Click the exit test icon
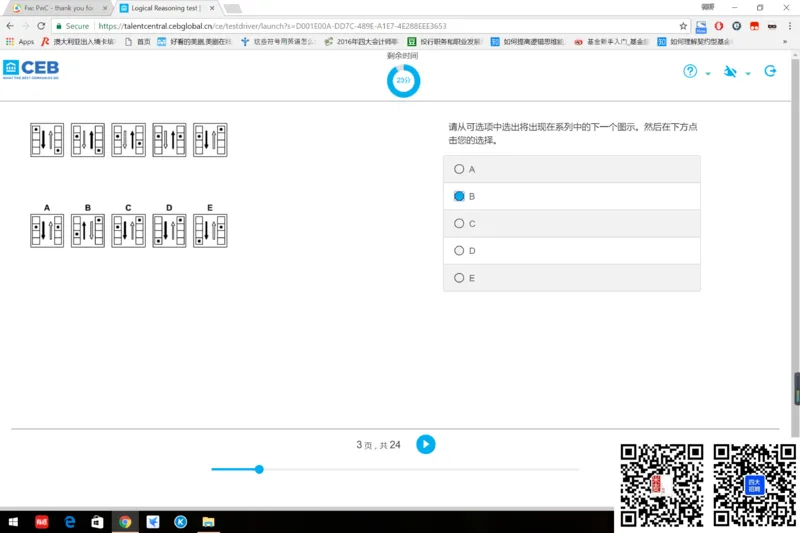This screenshot has width=800, height=533. 770,71
